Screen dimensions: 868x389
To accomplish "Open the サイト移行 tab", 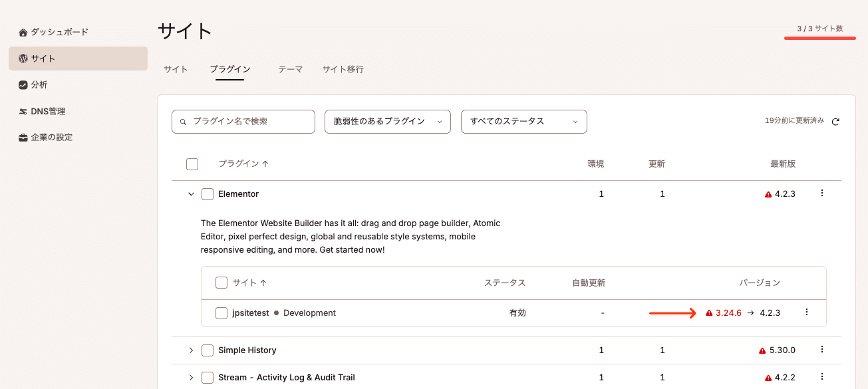I will click(x=343, y=69).
